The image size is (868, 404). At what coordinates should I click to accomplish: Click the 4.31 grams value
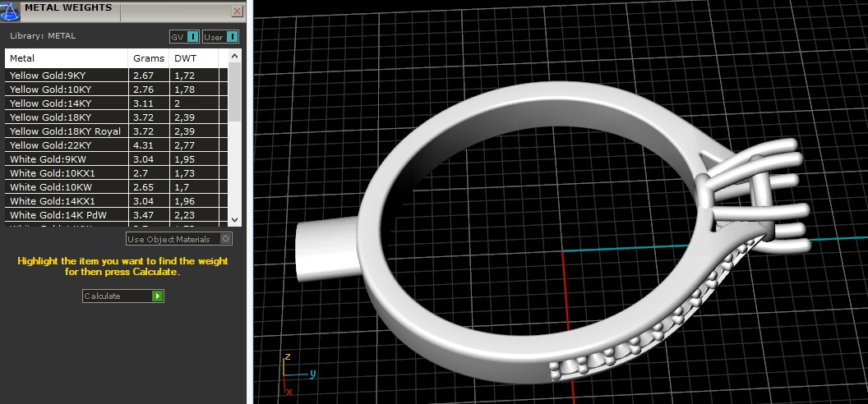pos(143,145)
